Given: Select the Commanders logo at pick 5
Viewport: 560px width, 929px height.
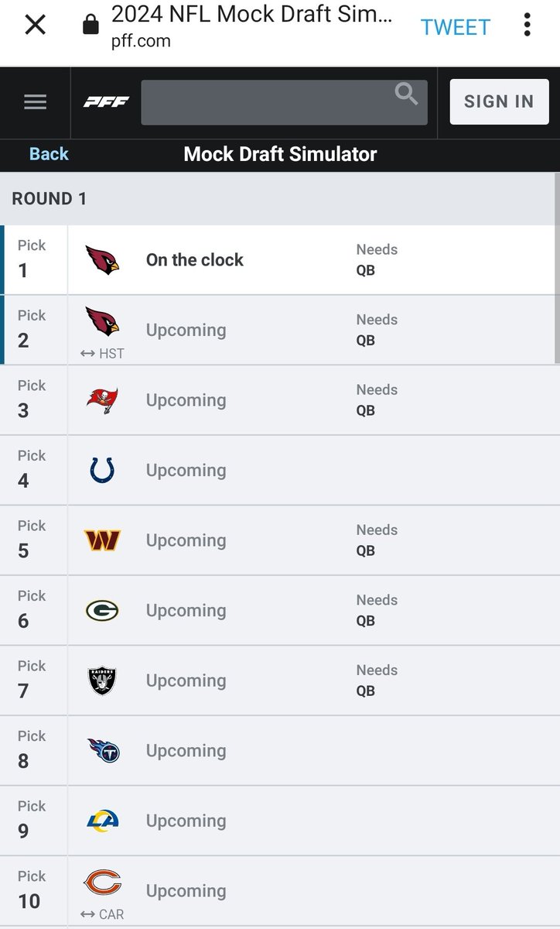Looking at the screenshot, I should (x=102, y=540).
